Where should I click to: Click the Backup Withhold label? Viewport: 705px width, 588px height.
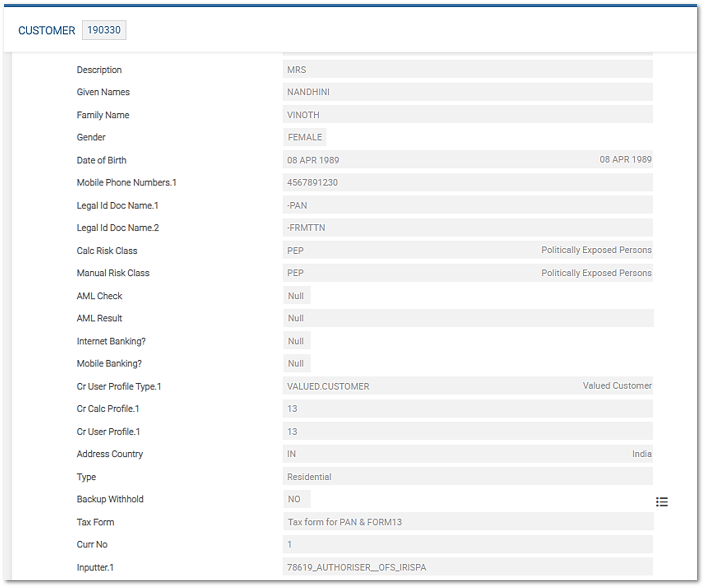tap(110, 499)
